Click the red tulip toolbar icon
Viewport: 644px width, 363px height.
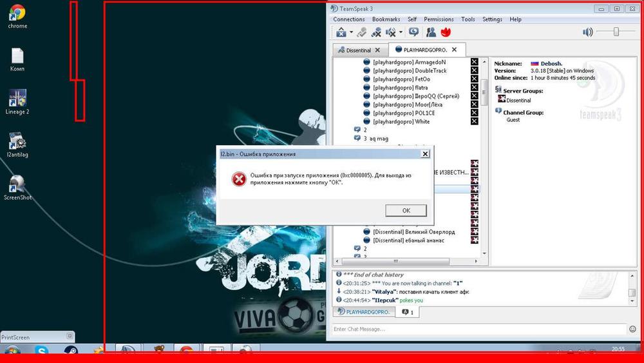coord(446,32)
